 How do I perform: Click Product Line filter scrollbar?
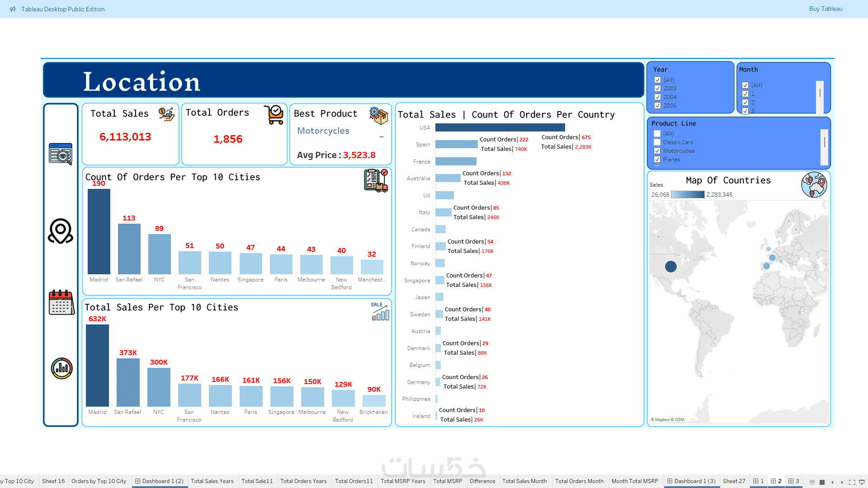click(824, 142)
